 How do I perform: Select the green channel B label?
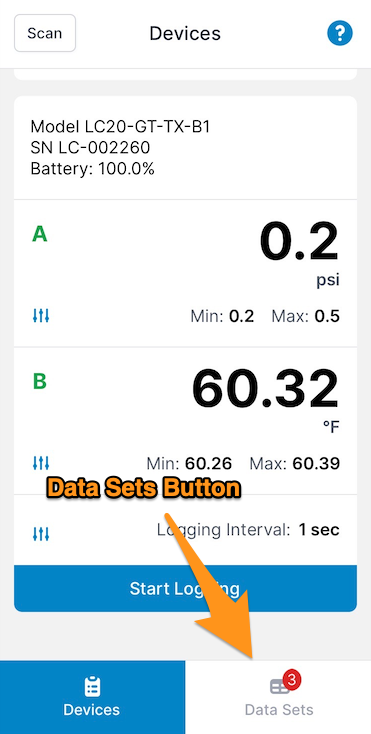point(40,382)
